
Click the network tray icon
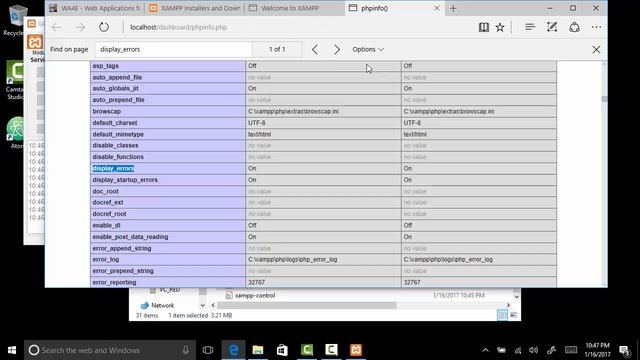point(518,350)
